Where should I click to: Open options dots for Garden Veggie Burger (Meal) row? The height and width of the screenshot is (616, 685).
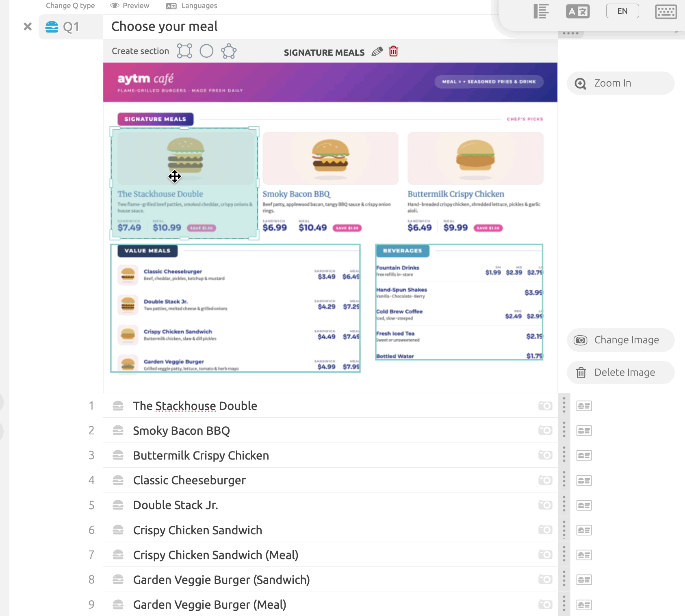click(x=564, y=605)
